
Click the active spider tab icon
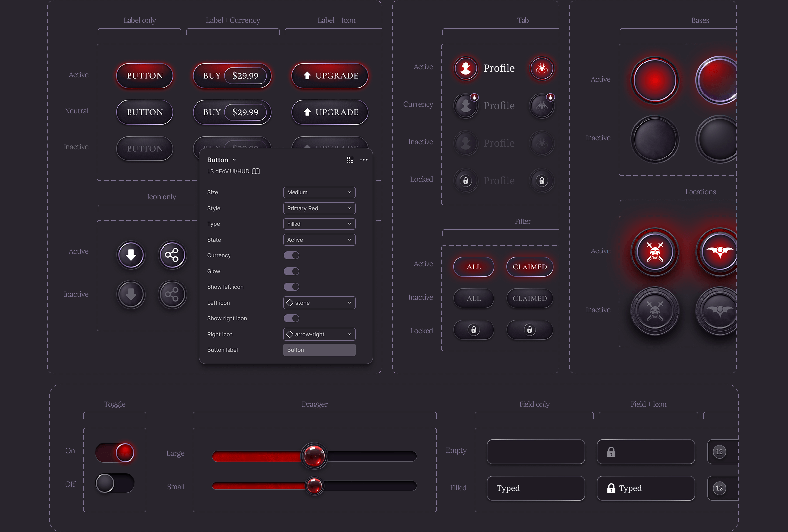(542, 68)
